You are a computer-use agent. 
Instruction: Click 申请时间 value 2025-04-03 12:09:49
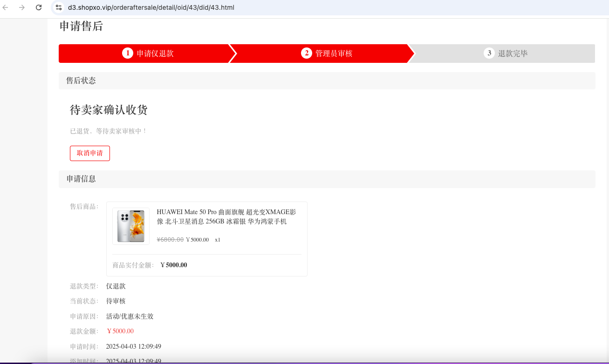134,347
